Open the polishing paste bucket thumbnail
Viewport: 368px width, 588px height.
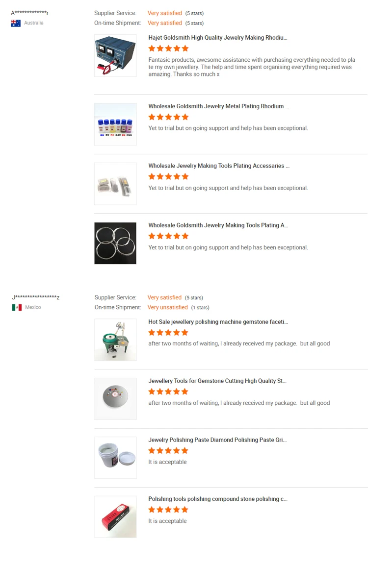coord(115,458)
